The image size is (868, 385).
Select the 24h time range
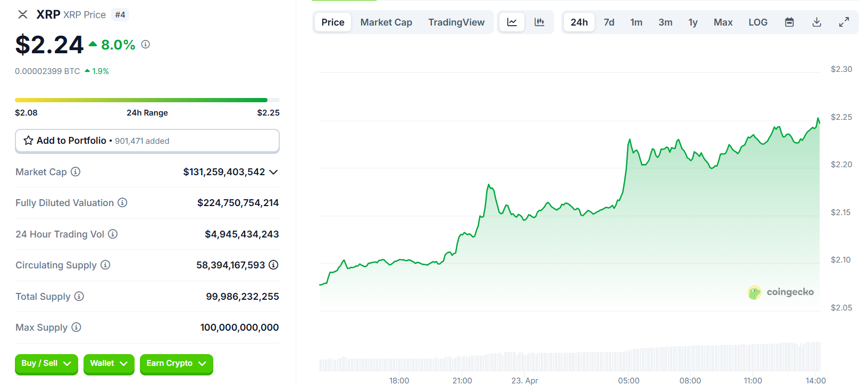pyautogui.click(x=579, y=22)
